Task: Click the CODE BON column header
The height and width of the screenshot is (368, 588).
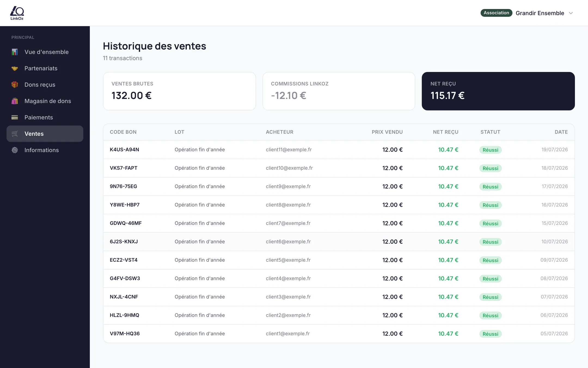Action: tap(123, 132)
